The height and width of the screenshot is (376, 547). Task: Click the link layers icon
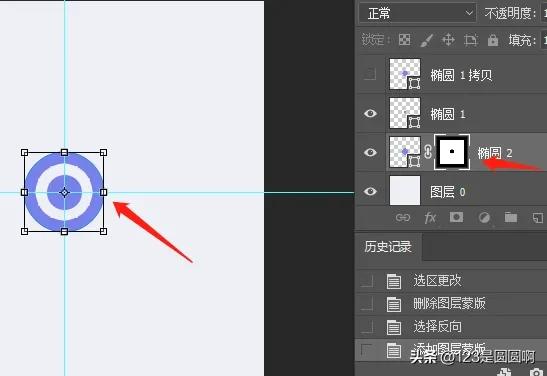403,218
